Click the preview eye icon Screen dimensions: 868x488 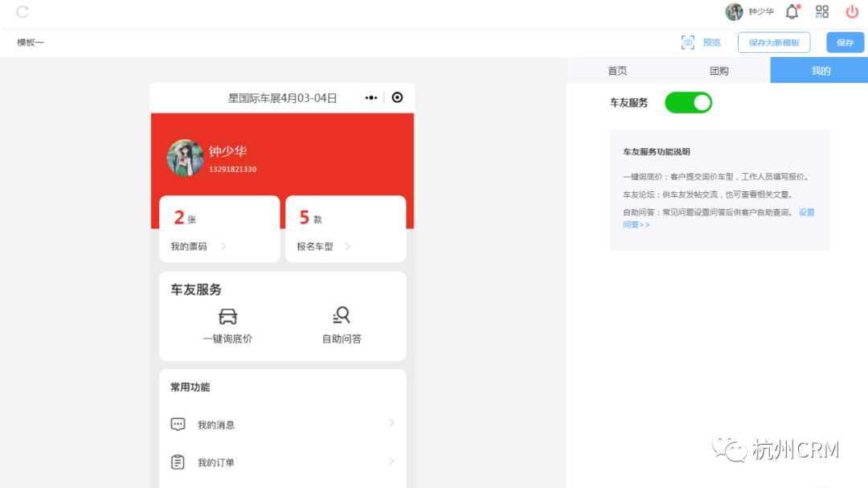tap(687, 43)
